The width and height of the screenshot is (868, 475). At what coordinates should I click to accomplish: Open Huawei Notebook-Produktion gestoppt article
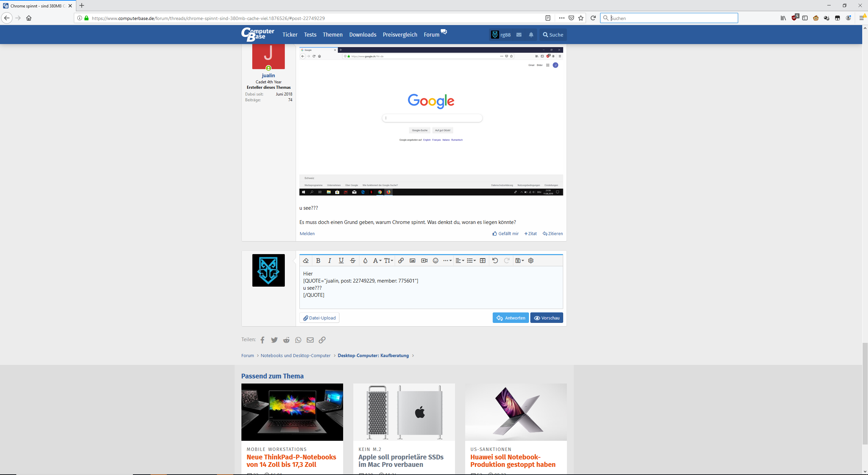513,461
